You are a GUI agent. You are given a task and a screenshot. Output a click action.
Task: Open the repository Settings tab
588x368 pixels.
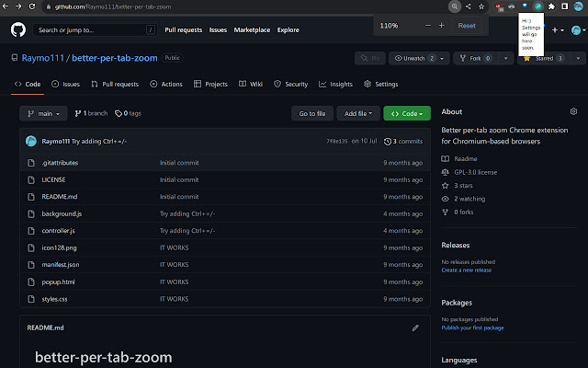click(x=381, y=84)
